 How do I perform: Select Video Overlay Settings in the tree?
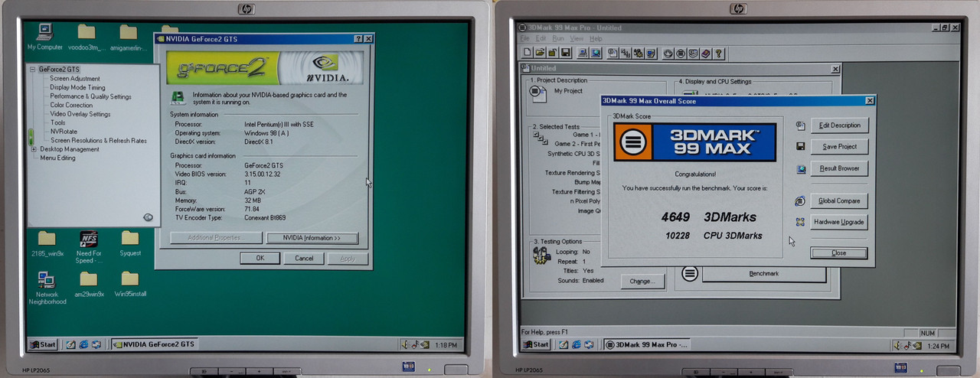(80, 114)
